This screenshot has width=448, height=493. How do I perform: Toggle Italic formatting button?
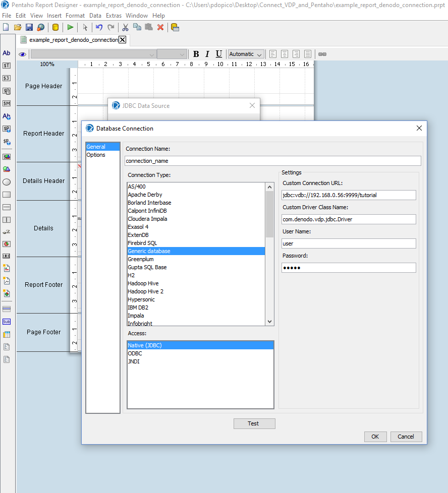click(207, 54)
